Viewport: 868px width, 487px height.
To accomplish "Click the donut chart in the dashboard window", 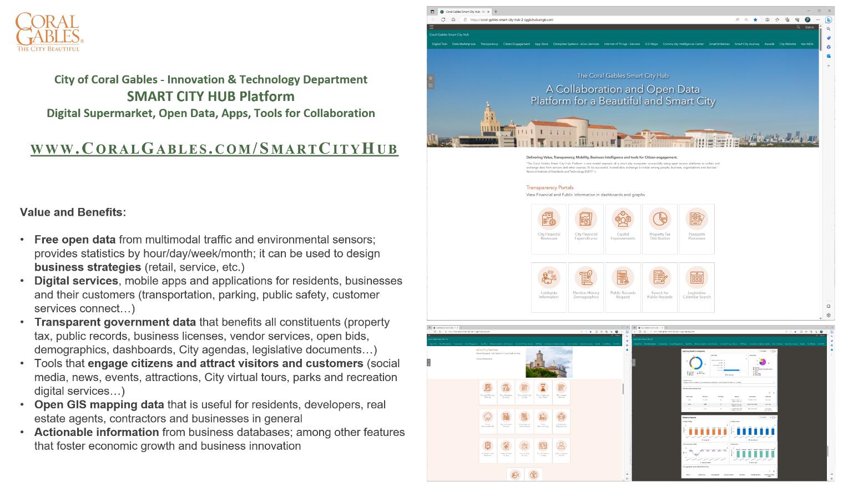I will [x=695, y=363].
